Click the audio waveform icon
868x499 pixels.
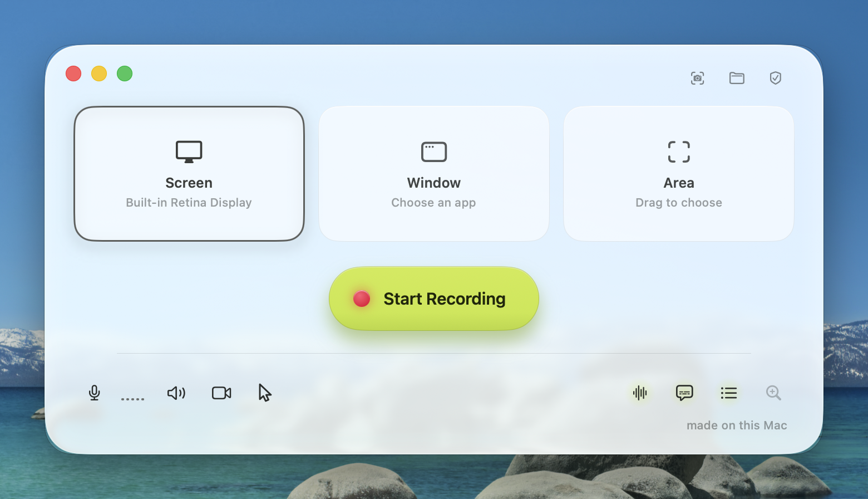click(640, 393)
